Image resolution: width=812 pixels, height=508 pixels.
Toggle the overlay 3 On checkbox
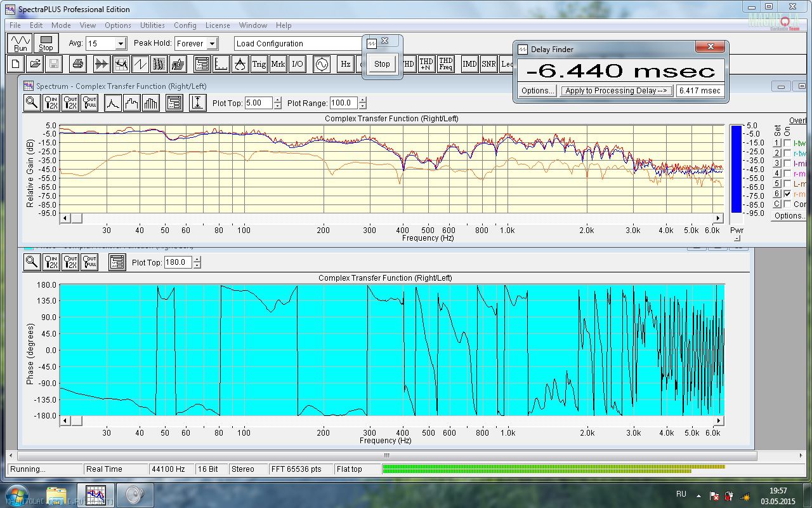click(x=787, y=164)
